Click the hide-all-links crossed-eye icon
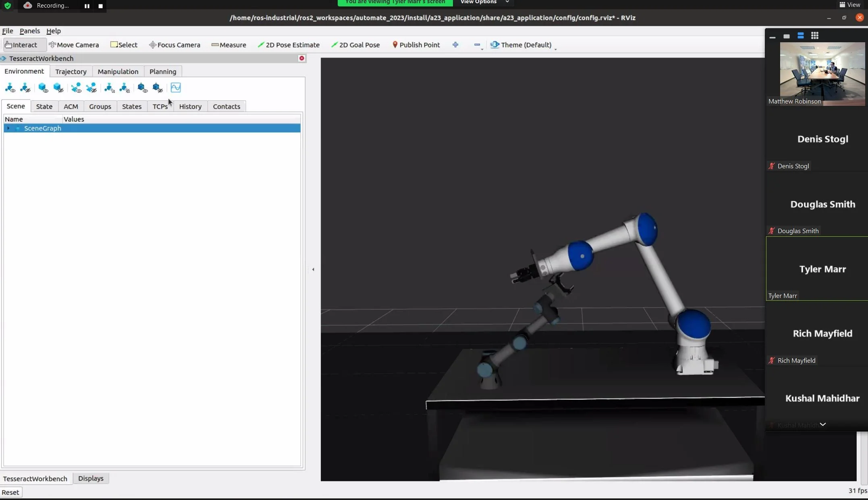Image resolution: width=868 pixels, height=500 pixels. [x=25, y=87]
